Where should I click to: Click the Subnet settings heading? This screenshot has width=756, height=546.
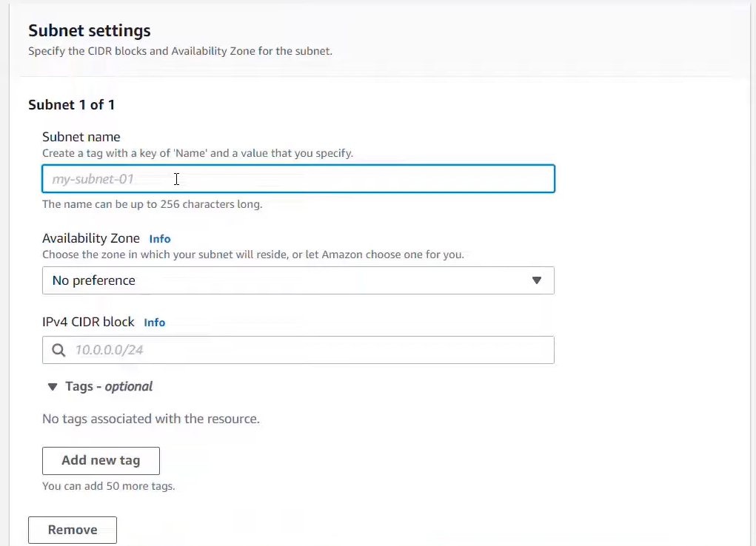click(x=89, y=30)
